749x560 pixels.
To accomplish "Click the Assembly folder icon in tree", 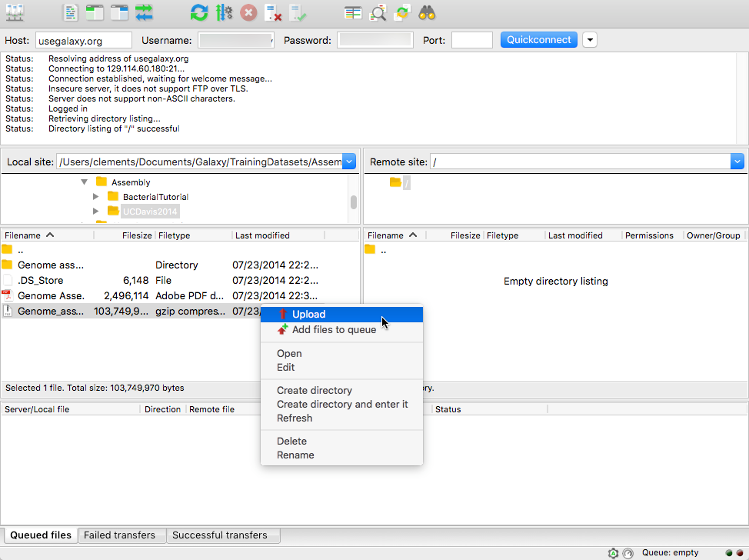I will click(102, 182).
